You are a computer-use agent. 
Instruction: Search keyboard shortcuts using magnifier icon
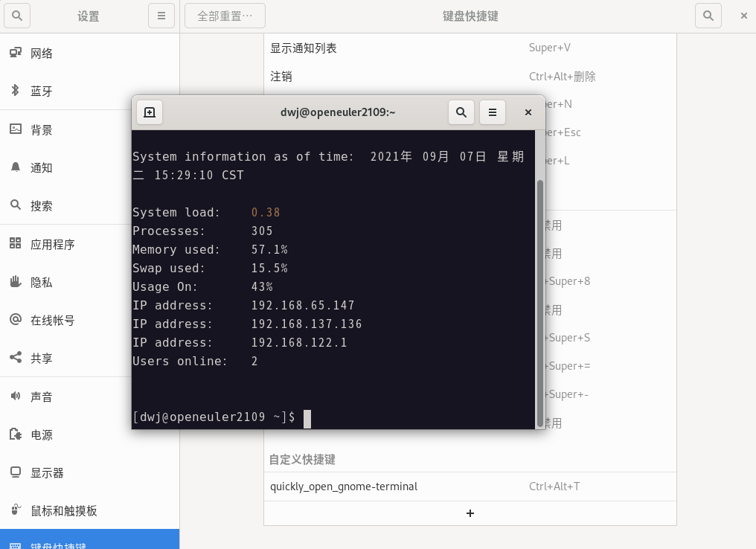point(708,16)
